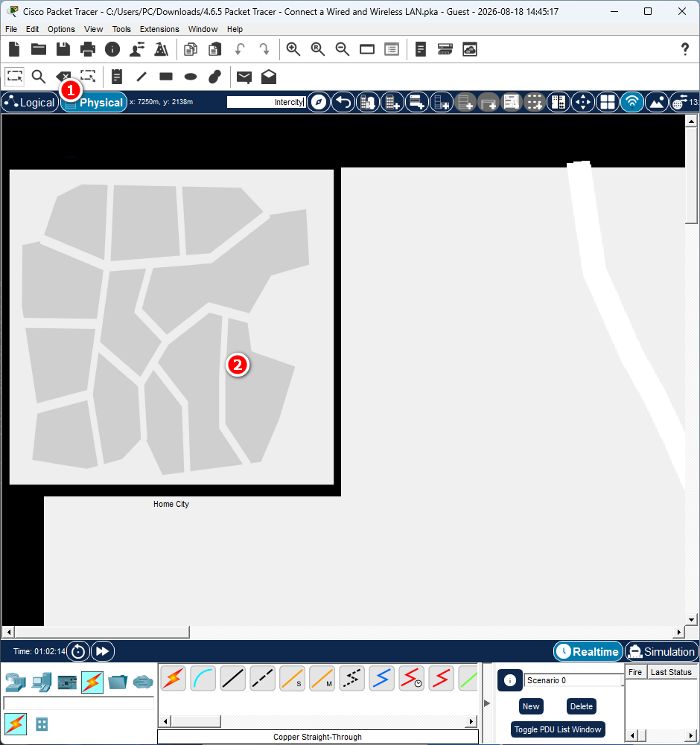Copy selection with the Copy icon
Viewport: 700px width, 745px height.
click(191, 49)
